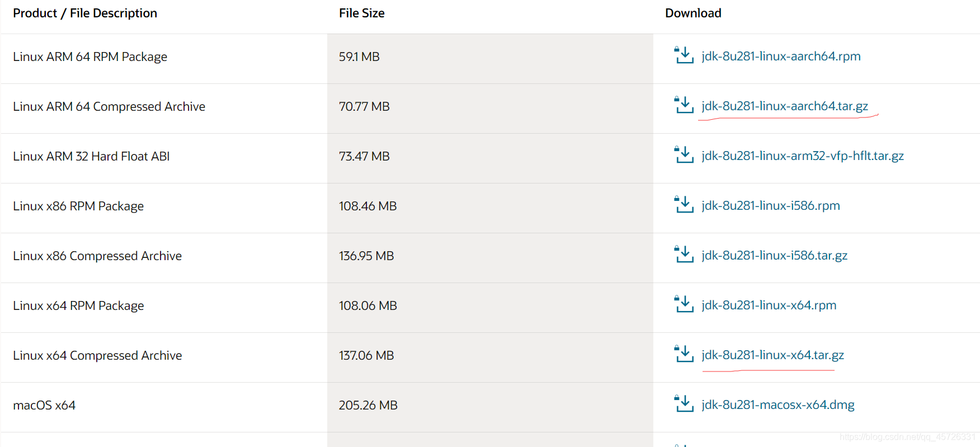Viewport: 980px width, 447px height.
Task: Select Linux x86 Compressed Archive text
Action: click(97, 256)
